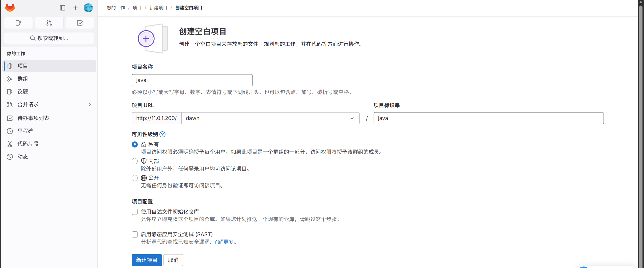This screenshot has width=644, height=268.
Task: Click the 搜索或转到 search box
Action: point(49,38)
